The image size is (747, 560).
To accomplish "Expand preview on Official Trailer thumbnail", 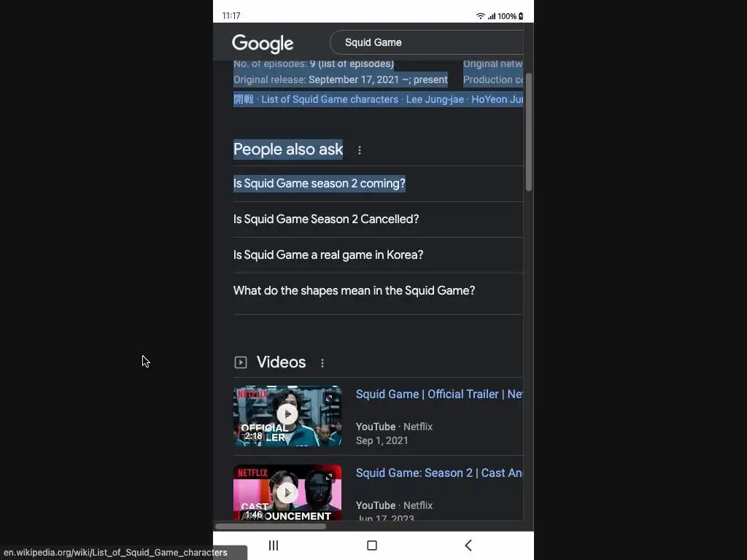I will tap(329, 397).
